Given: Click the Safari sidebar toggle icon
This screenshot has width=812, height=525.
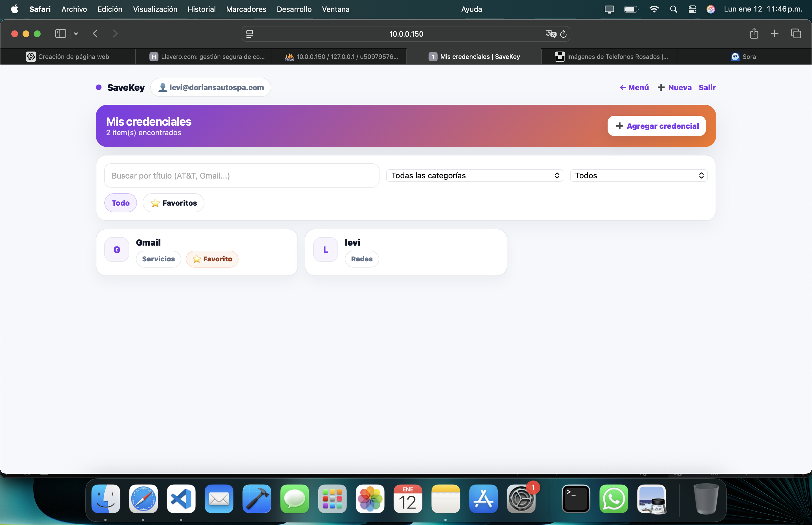Looking at the screenshot, I should (60, 34).
